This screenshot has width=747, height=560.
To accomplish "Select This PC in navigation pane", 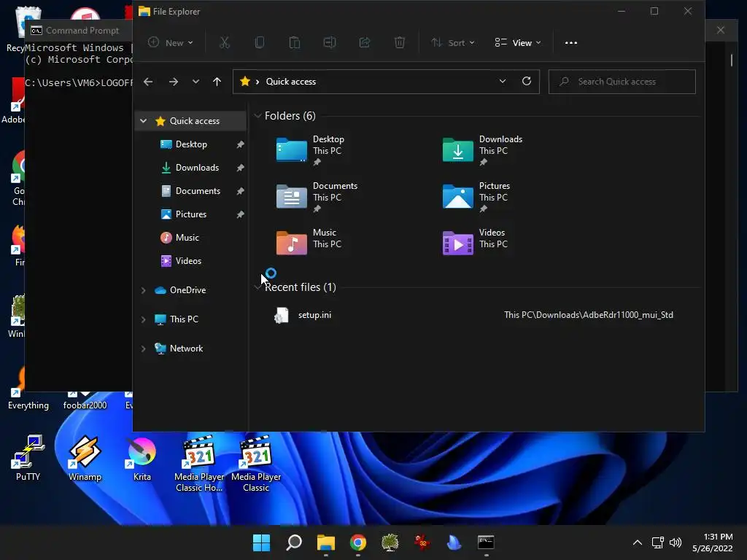I will (x=184, y=319).
